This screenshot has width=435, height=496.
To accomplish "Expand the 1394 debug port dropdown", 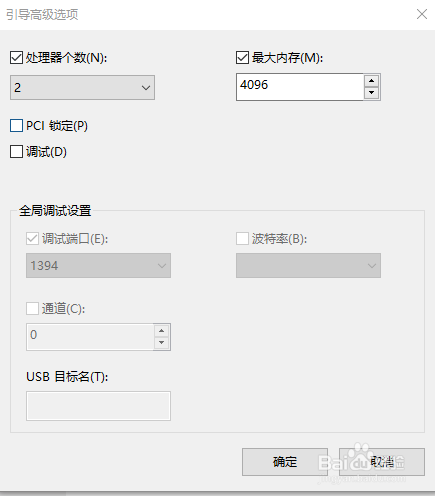I will pos(98,266).
